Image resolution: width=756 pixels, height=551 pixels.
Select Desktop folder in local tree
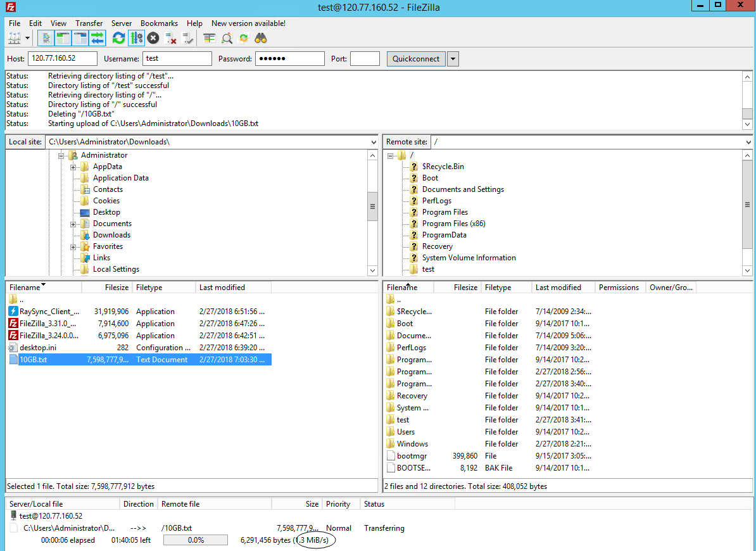click(106, 212)
